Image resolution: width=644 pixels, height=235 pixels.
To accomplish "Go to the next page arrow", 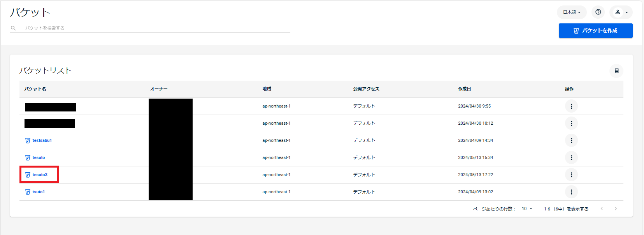I will coord(616,209).
